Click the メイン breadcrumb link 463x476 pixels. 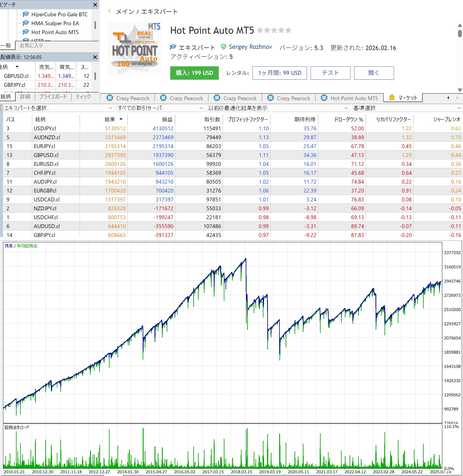(x=125, y=12)
